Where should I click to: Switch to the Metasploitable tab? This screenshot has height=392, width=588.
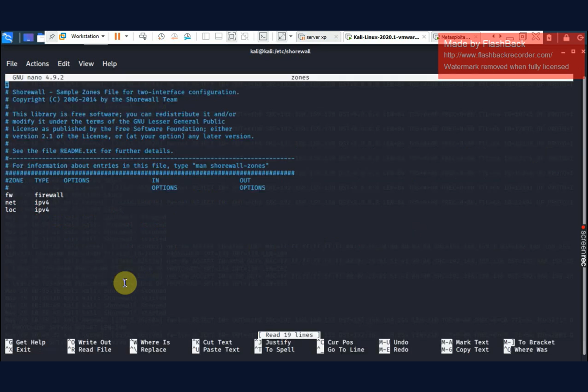pyautogui.click(x=455, y=37)
